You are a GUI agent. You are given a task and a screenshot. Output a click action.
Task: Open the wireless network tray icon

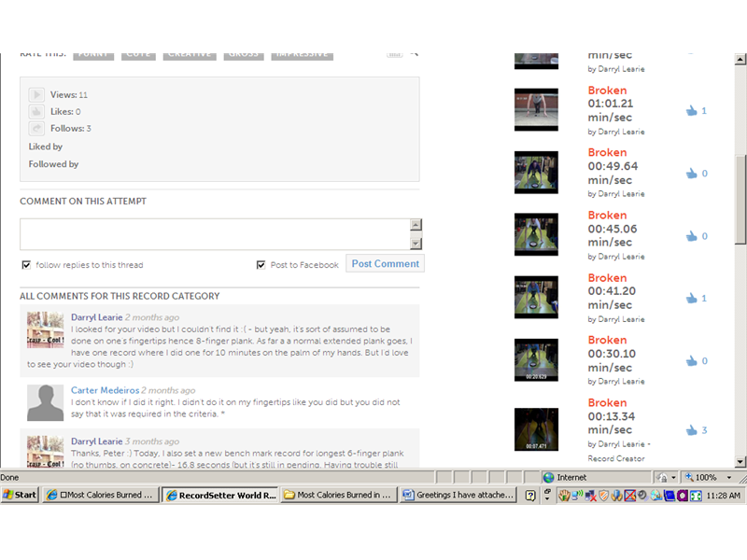(x=577, y=495)
